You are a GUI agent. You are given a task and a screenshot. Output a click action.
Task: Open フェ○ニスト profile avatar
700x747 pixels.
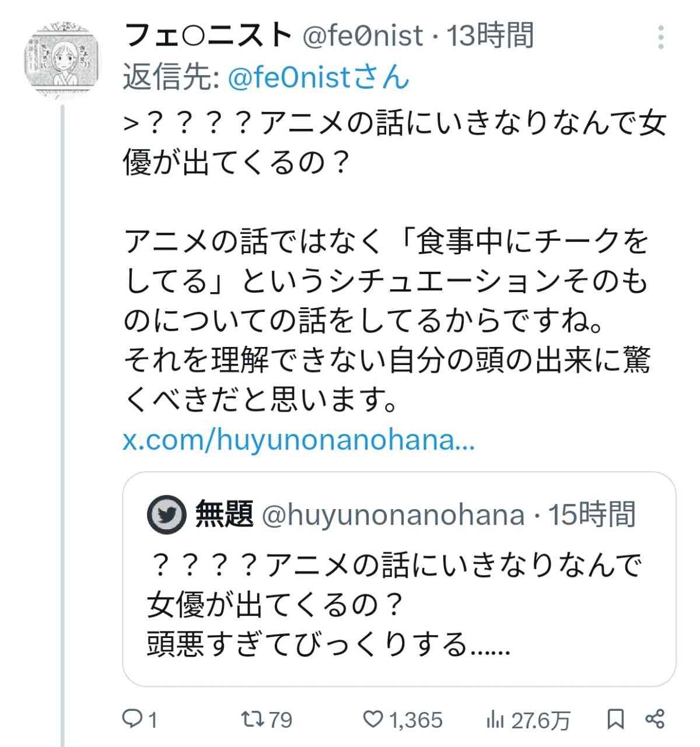[63, 57]
